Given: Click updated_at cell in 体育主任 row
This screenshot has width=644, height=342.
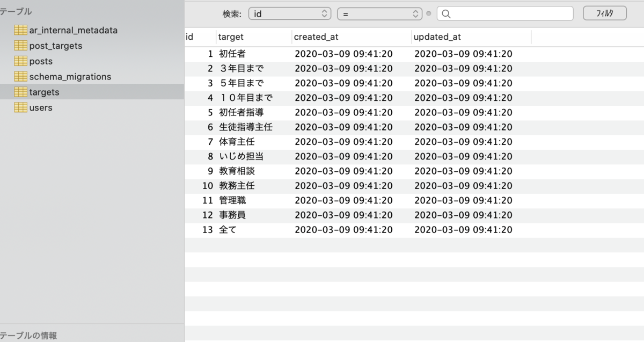Looking at the screenshot, I should click(x=463, y=142).
